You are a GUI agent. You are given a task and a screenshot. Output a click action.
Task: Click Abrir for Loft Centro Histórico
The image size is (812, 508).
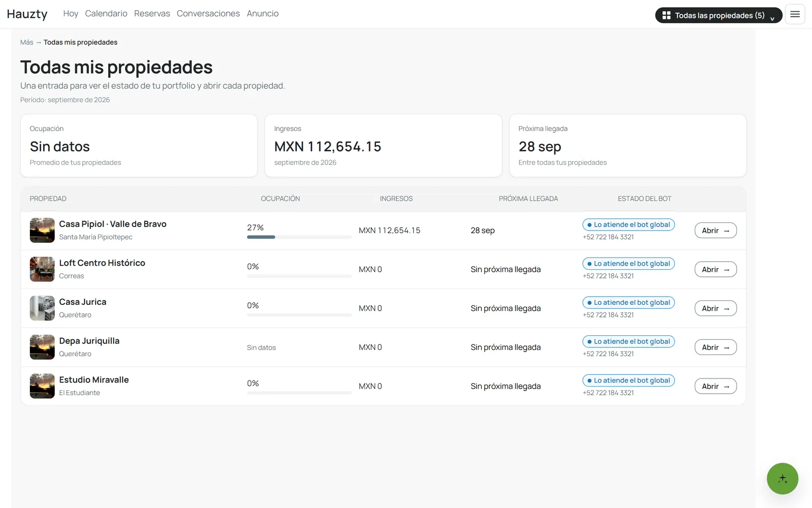point(716,269)
